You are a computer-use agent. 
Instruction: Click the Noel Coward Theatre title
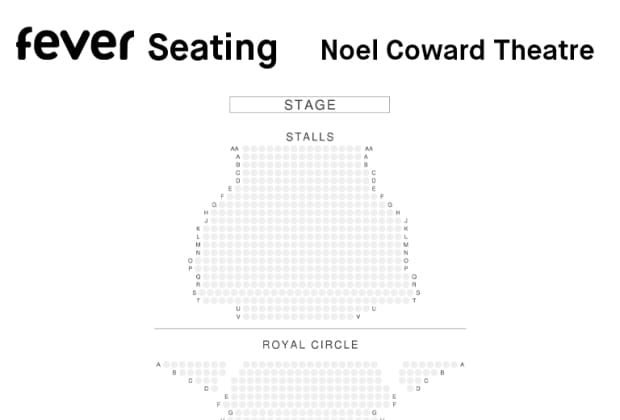pyautogui.click(x=457, y=50)
